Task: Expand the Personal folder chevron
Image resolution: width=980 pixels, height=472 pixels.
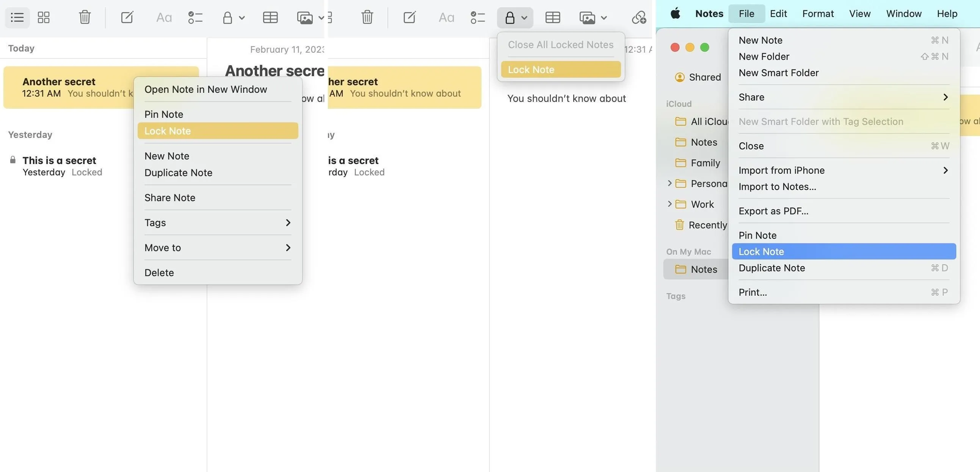Action: [x=670, y=183]
